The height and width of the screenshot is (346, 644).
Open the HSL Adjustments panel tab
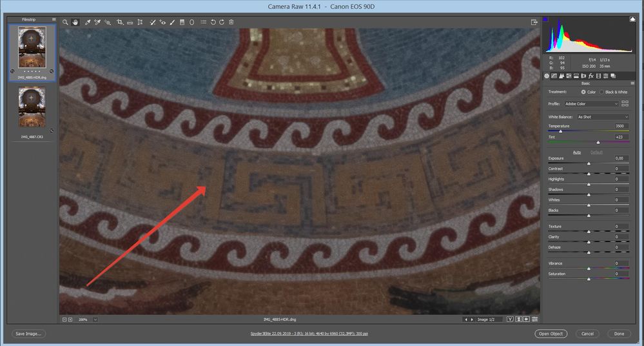[x=569, y=76]
